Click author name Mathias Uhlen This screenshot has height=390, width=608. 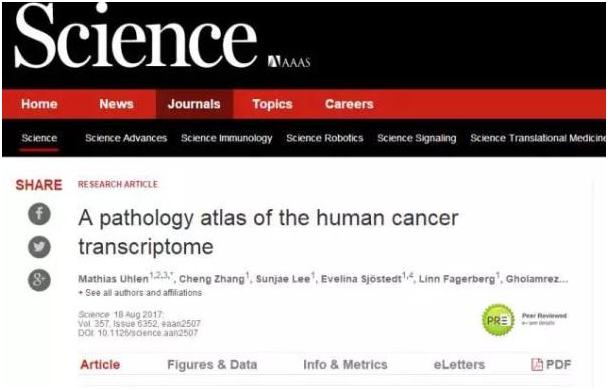[113, 279]
